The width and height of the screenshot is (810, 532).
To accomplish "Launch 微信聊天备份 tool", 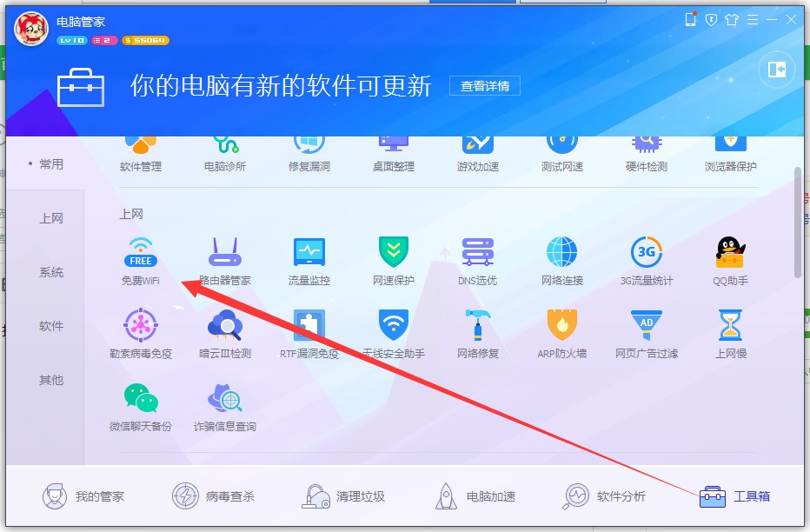I will [x=141, y=407].
